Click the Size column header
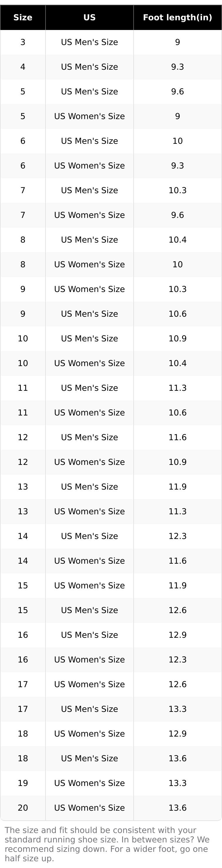 tap(23, 18)
